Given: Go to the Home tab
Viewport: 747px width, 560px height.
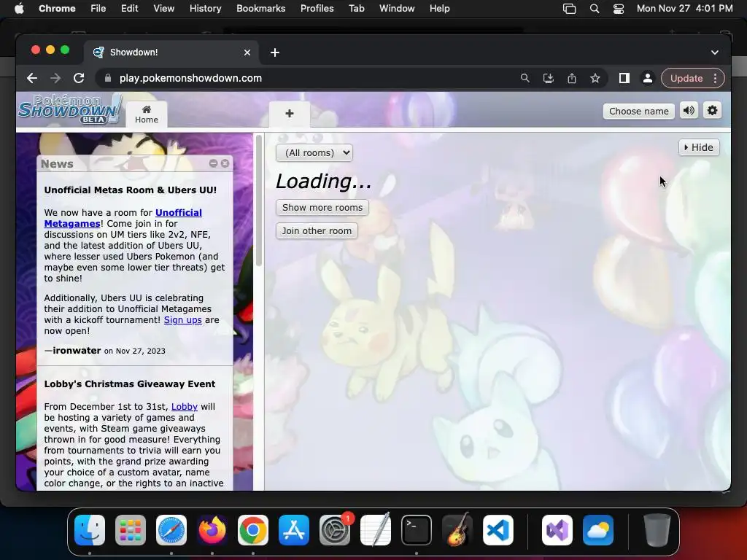Looking at the screenshot, I should click(x=146, y=114).
